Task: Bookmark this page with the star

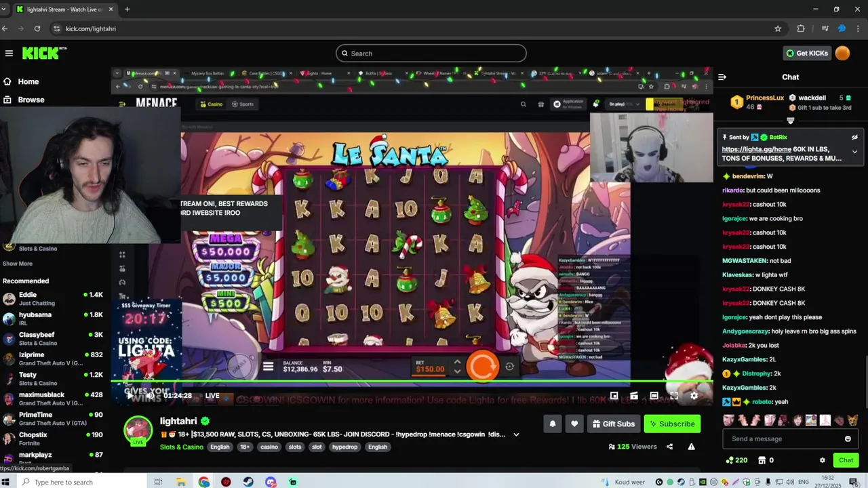Action: [778, 28]
